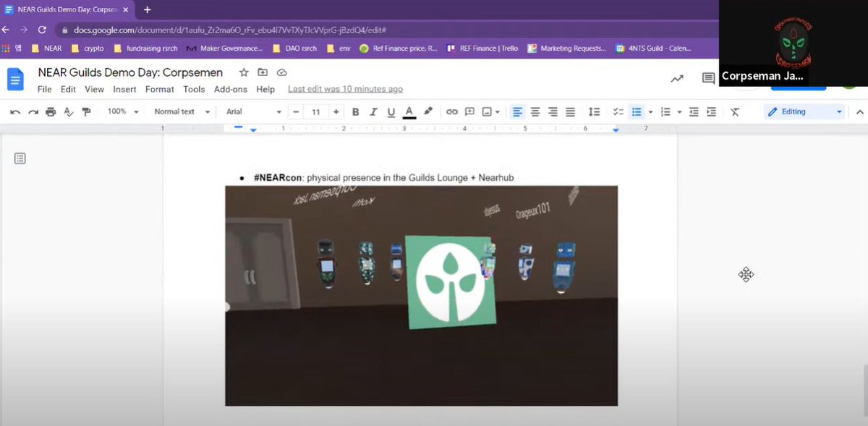Screen dimensions: 868x426
Task: Open the line spacing options
Action: tap(594, 112)
